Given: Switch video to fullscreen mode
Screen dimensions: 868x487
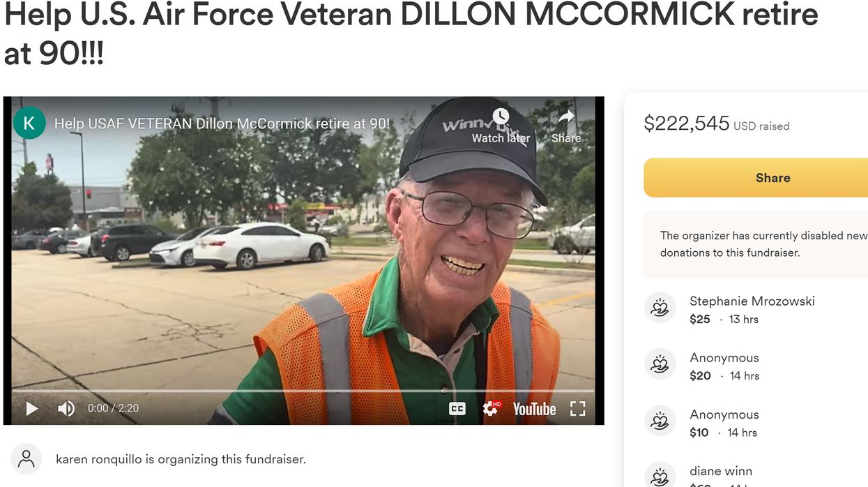Looking at the screenshot, I should point(577,409).
